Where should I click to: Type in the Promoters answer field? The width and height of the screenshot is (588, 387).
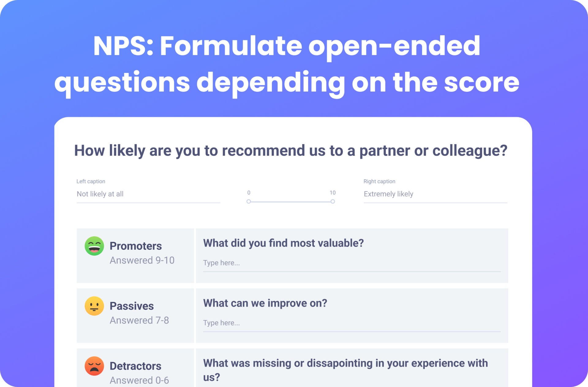[352, 263]
